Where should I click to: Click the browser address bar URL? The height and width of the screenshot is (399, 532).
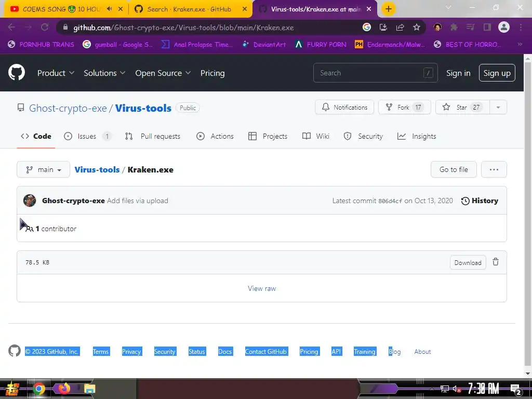(183, 28)
